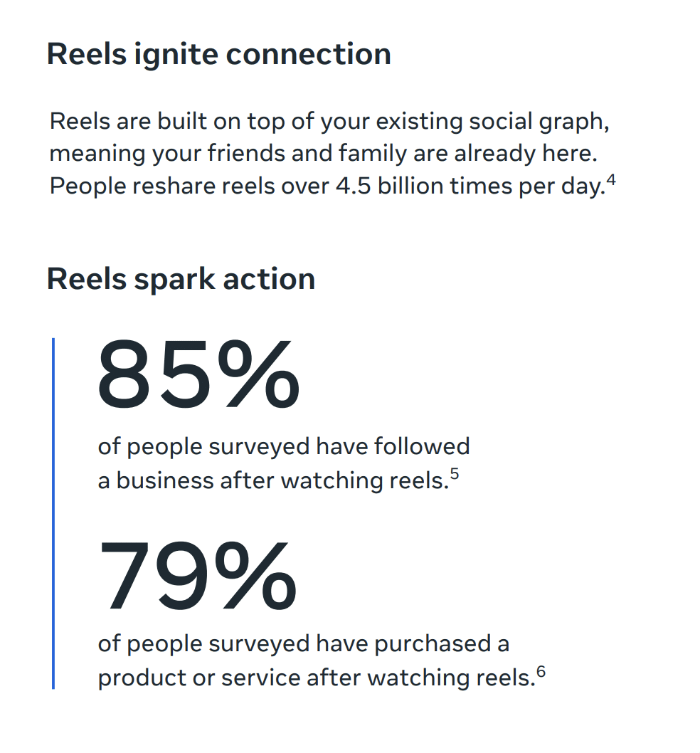Click the words "already here"
This screenshot has height=753, width=700.
click(x=526, y=154)
